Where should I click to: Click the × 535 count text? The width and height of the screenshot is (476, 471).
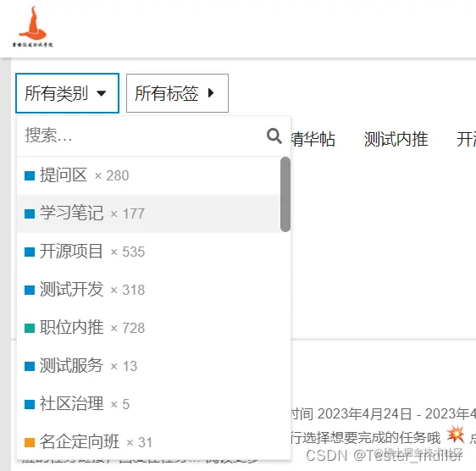[x=128, y=252]
